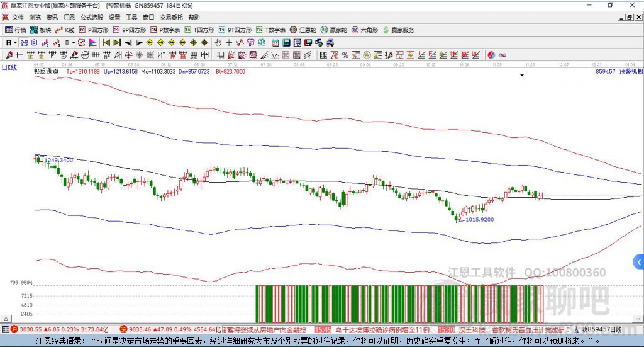The width and height of the screenshot is (644, 347).
Task: Select the hand pan tool
Action: (x=218, y=43)
